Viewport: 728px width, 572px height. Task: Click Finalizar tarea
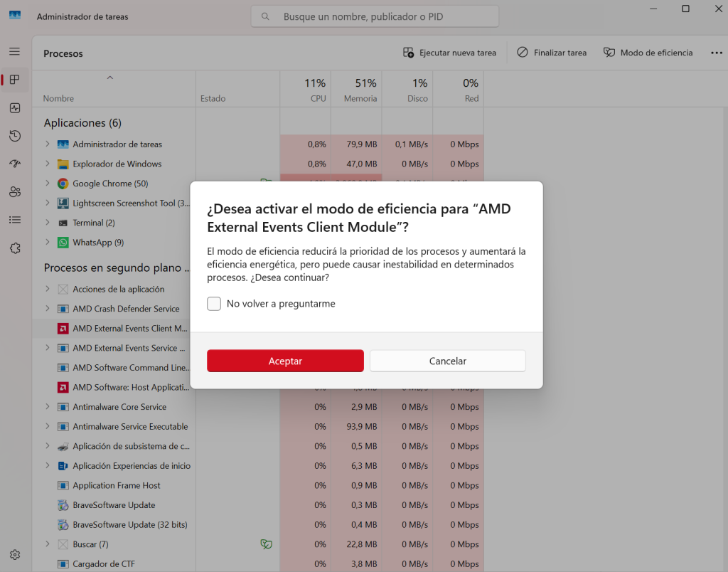click(552, 53)
